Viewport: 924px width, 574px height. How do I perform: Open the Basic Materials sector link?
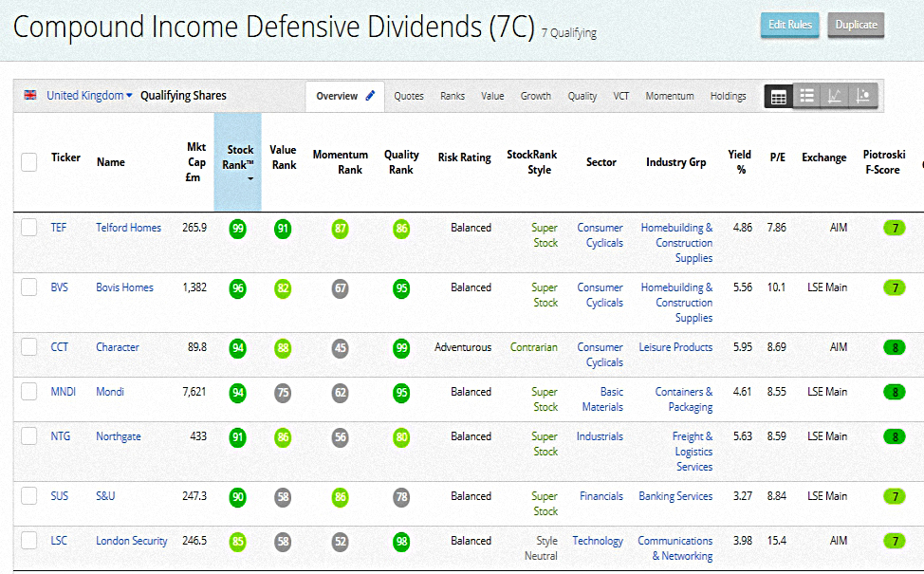click(x=602, y=399)
